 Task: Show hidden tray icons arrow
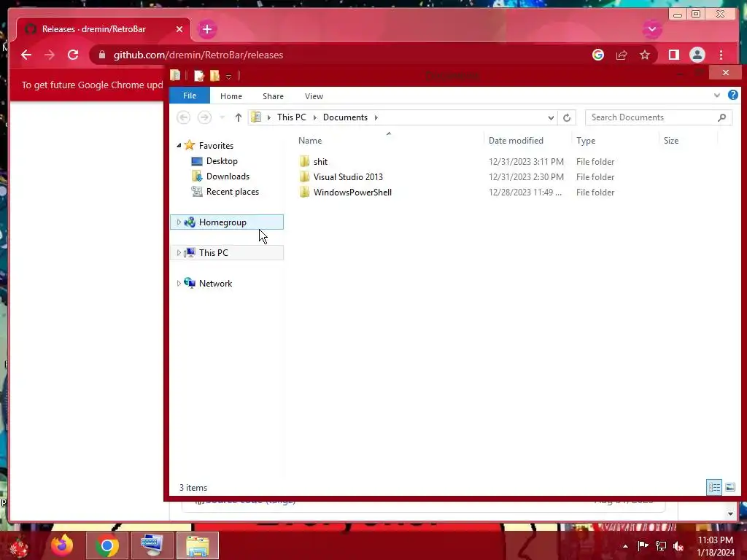(x=625, y=546)
